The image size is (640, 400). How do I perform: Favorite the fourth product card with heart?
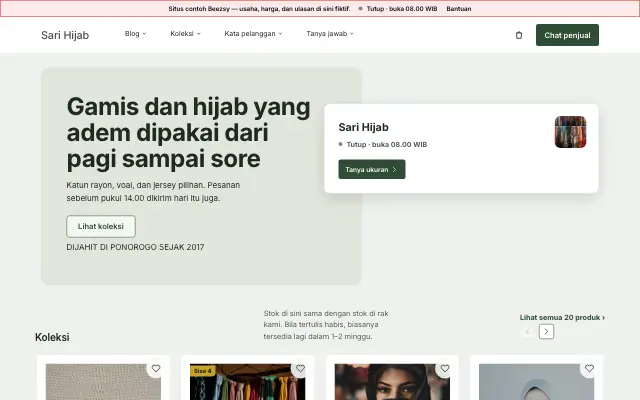coord(589,369)
